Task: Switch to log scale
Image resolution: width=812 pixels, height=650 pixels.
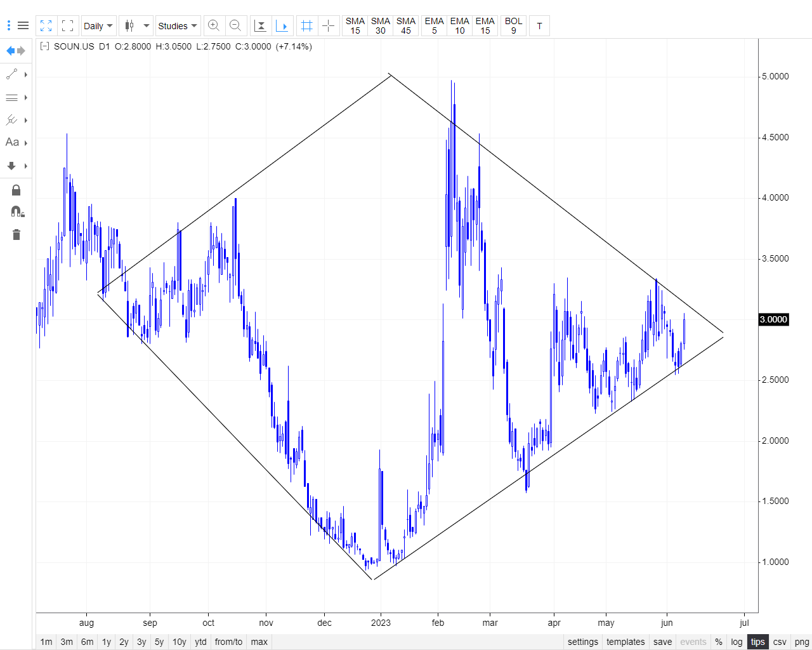Action: pyautogui.click(x=736, y=642)
